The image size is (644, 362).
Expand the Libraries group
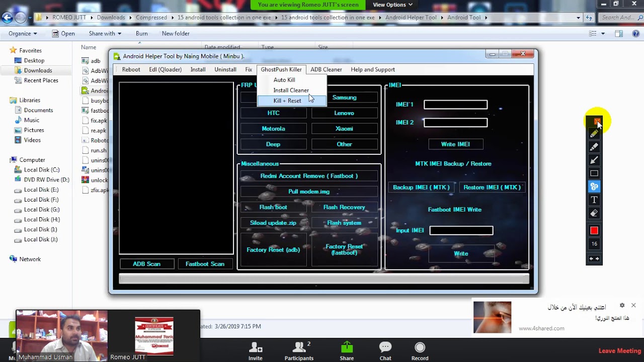5,100
